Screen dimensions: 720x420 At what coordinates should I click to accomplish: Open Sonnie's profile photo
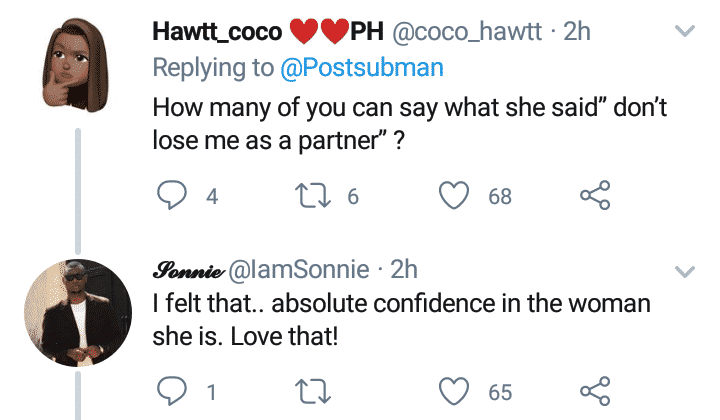pos(78,301)
